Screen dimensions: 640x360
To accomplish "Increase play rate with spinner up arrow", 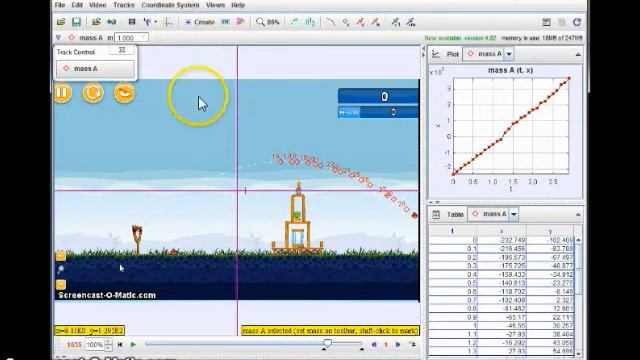I will (108, 342).
